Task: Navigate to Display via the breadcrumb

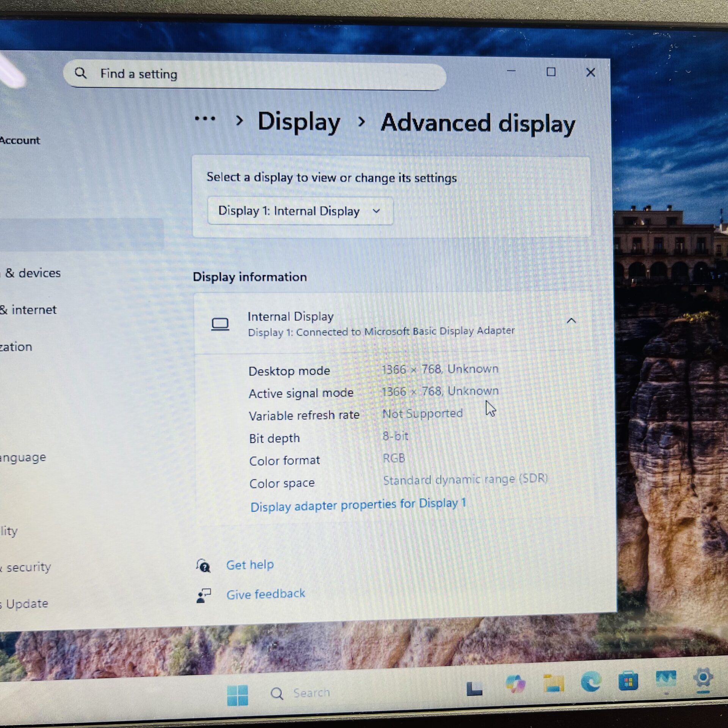Action: tap(299, 121)
